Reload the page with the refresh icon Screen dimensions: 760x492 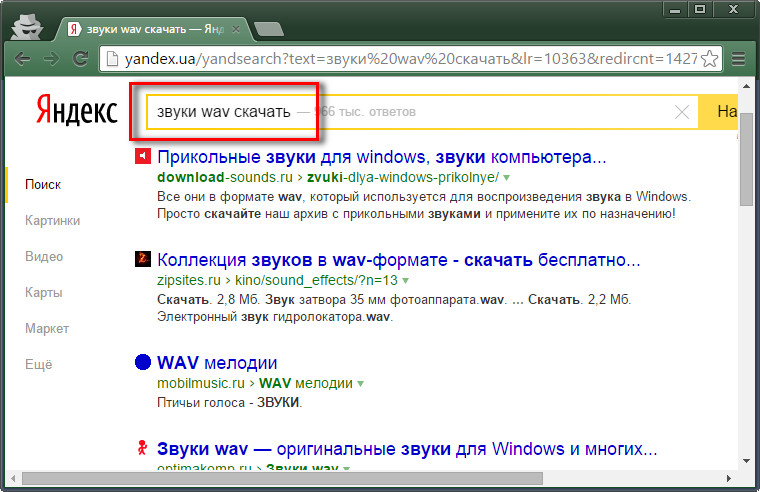80,59
